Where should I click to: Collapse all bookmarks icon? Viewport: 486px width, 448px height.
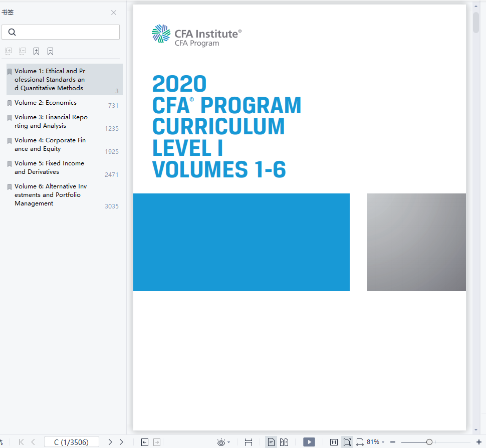pyautogui.click(x=23, y=51)
